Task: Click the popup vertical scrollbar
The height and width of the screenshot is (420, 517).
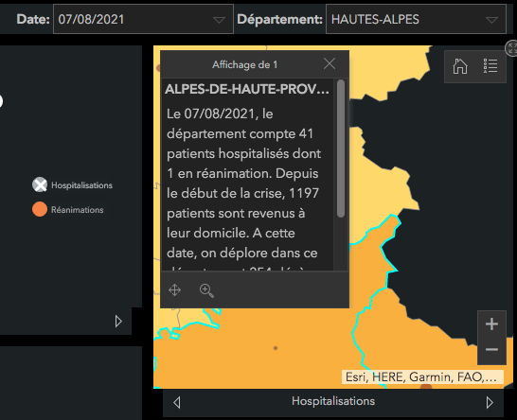Action: 341,149
